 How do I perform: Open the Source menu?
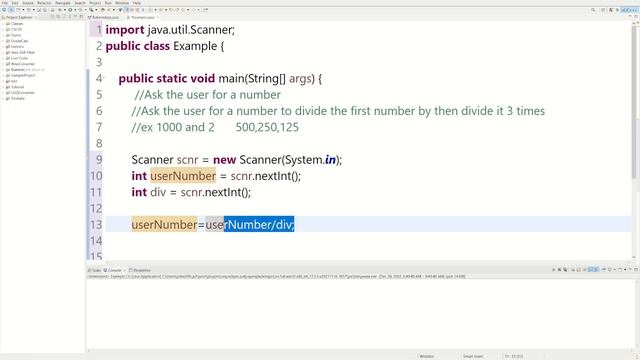pos(28,3)
